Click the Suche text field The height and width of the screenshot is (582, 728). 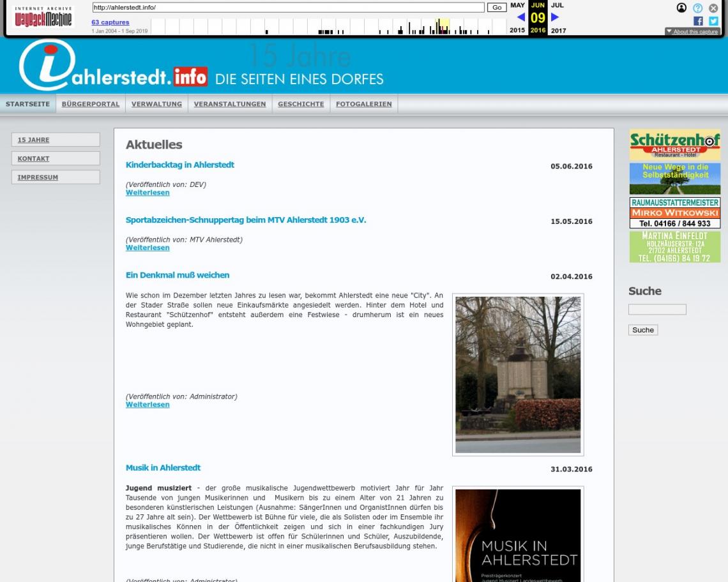657,309
